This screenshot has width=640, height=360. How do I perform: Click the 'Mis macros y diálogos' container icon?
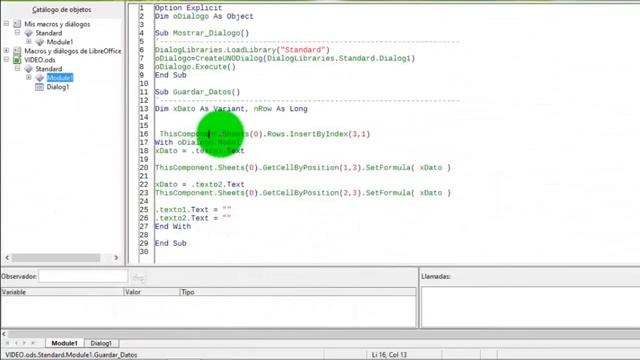(x=17, y=24)
